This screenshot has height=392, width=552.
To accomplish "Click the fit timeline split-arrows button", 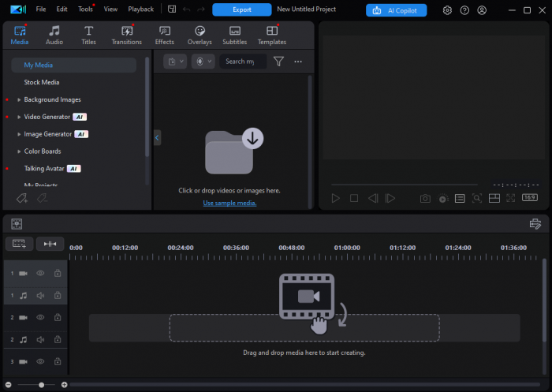I will tap(50, 245).
